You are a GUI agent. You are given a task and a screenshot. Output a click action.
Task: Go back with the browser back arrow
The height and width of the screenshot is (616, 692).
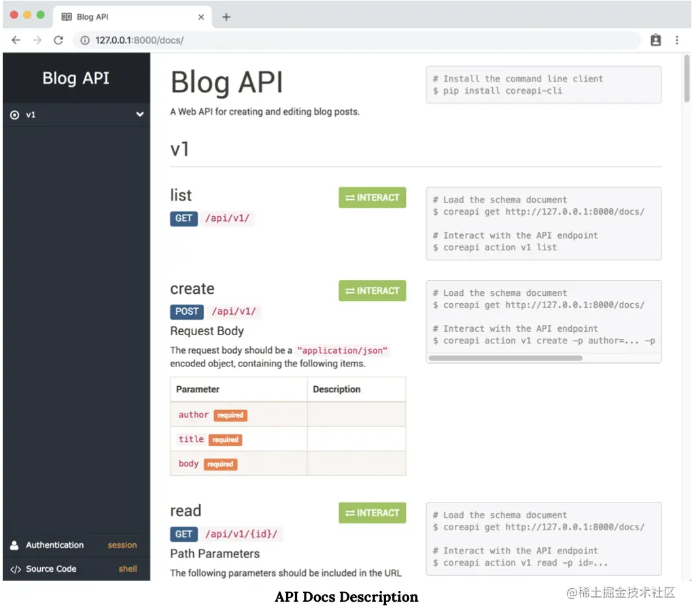pyautogui.click(x=16, y=40)
